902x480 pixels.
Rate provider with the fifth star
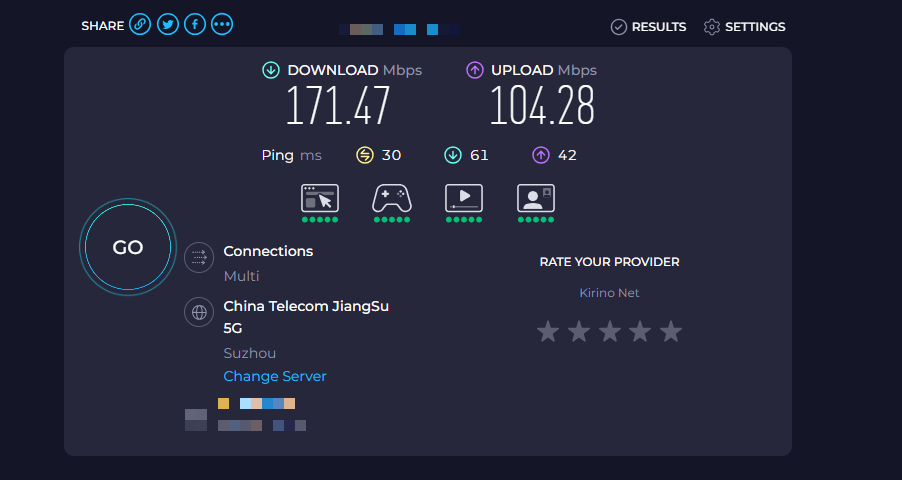pos(671,331)
